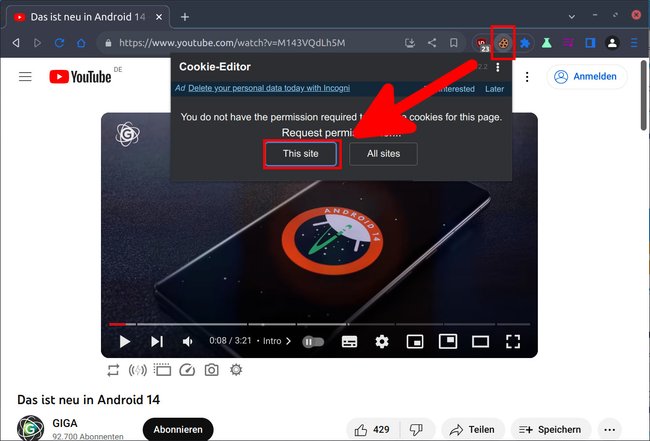The image size is (650, 441).
Task: Open the extensions puzzle piece menu
Action: tap(525, 43)
